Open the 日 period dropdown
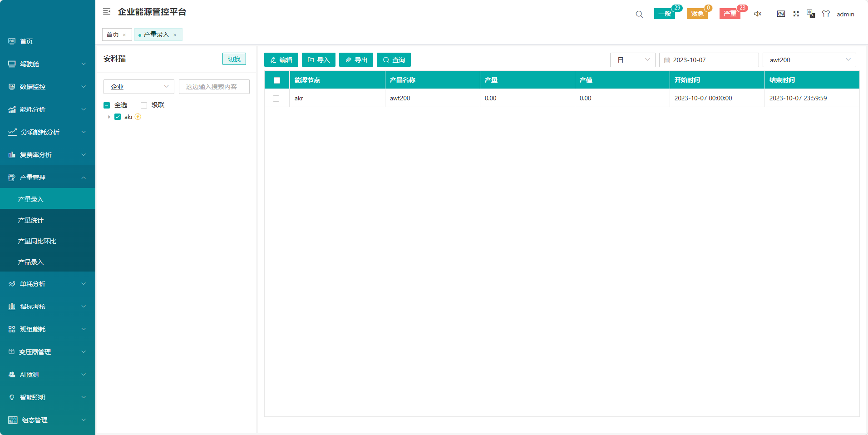 pyautogui.click(x=632, y=60)
